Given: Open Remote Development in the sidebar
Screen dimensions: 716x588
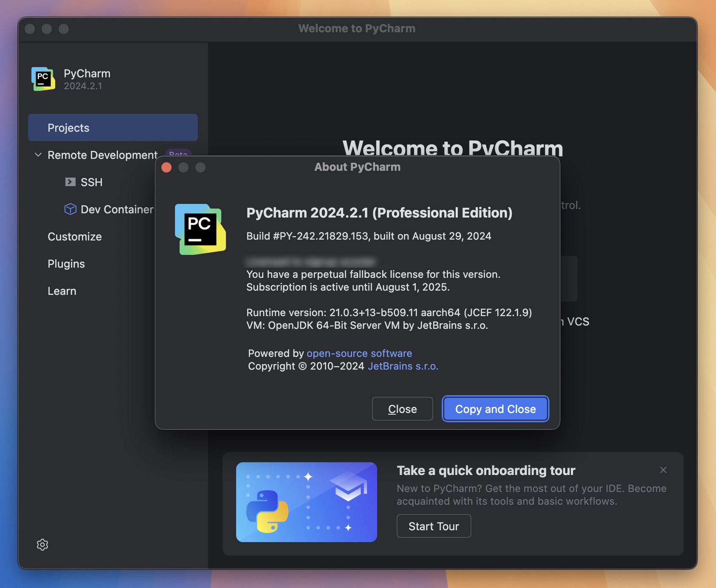Looking at the screenshot, I should [102, 155].
